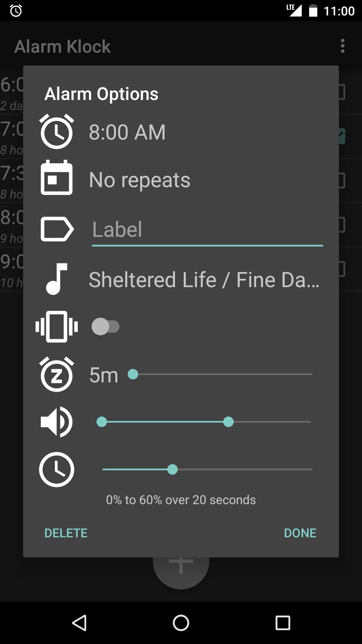The width and height of the screenshot is (362, 644).
Task: Choose ringtone Sheltered Life / Fine Da...
Action: click(204, 280)
